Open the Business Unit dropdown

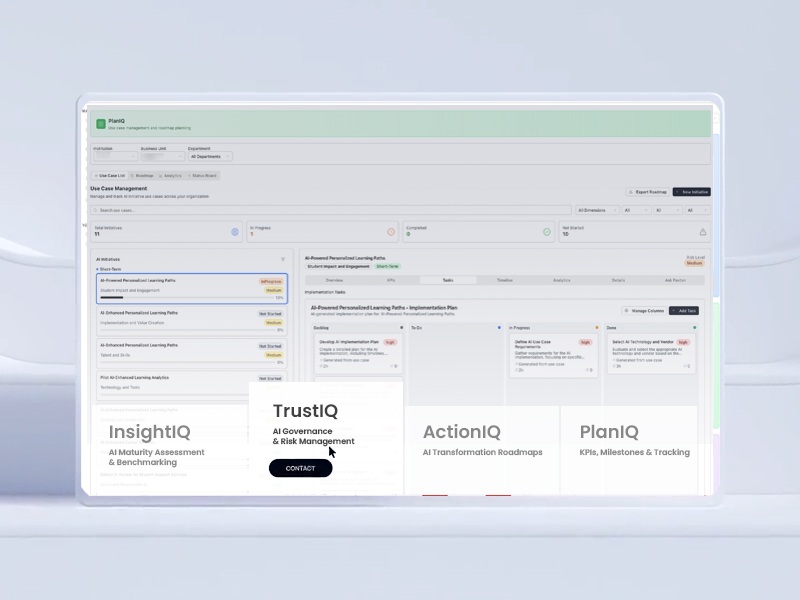pyautogui.click(x=162, y=156)
